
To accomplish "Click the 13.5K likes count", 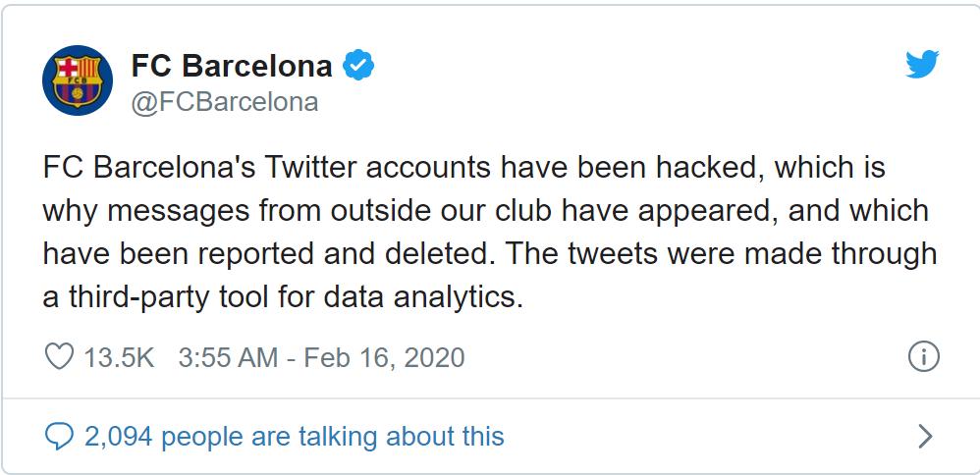I will [x=119, y=357].
